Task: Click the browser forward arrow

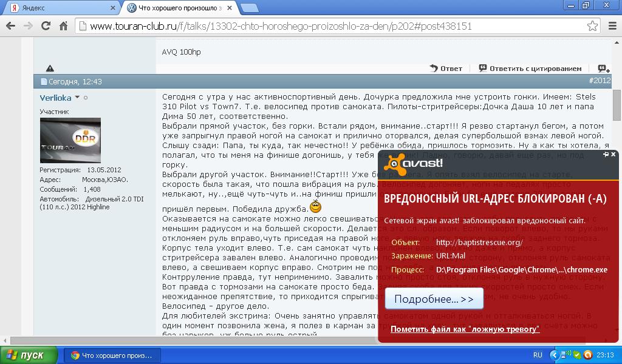Action: pos(28,26)
